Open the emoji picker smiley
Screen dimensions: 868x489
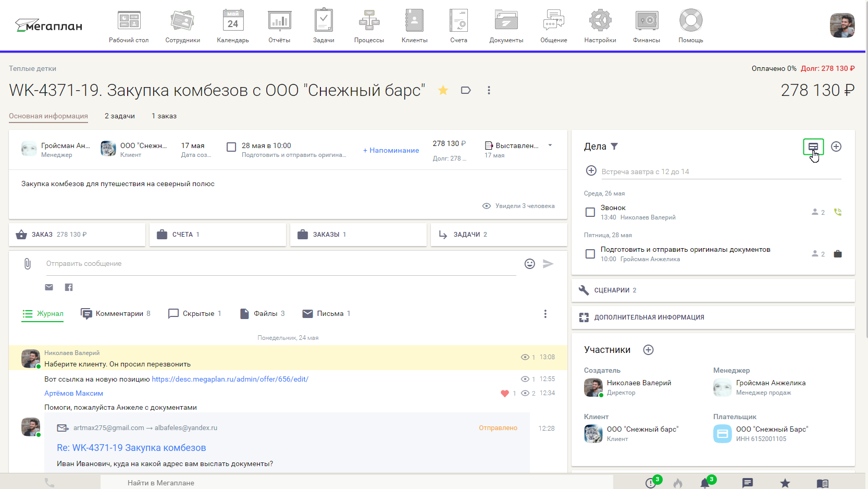[x=530, y=264]
